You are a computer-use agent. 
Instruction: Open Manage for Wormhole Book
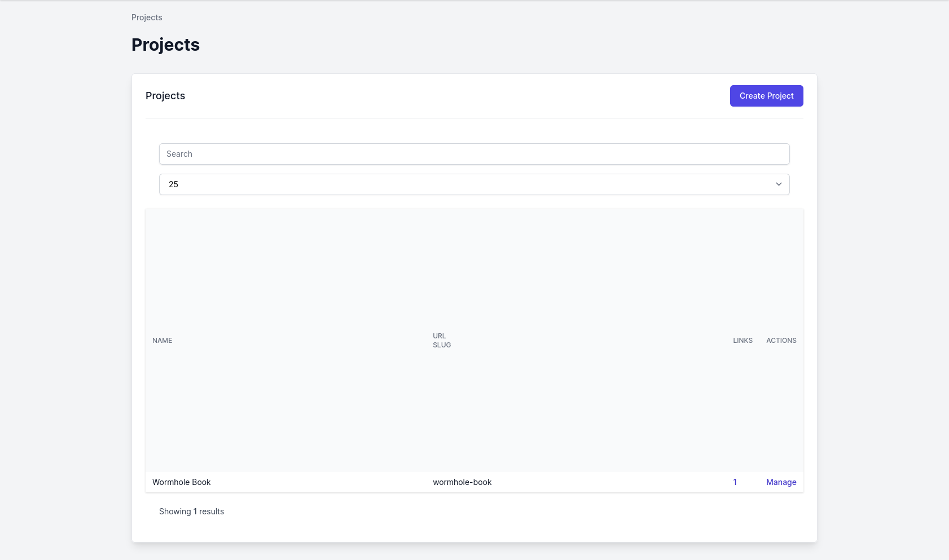pyautogui.click(x=781, y=482)
